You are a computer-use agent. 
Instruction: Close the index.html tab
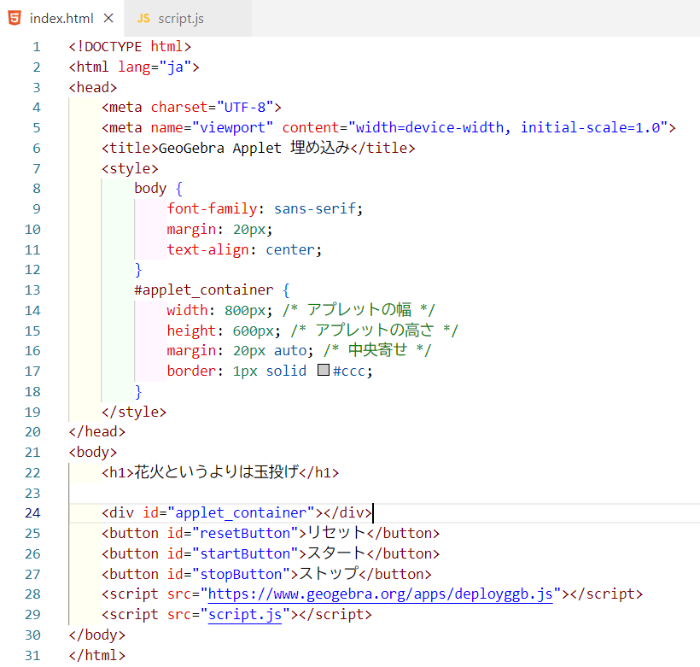(x=108, y=18)
